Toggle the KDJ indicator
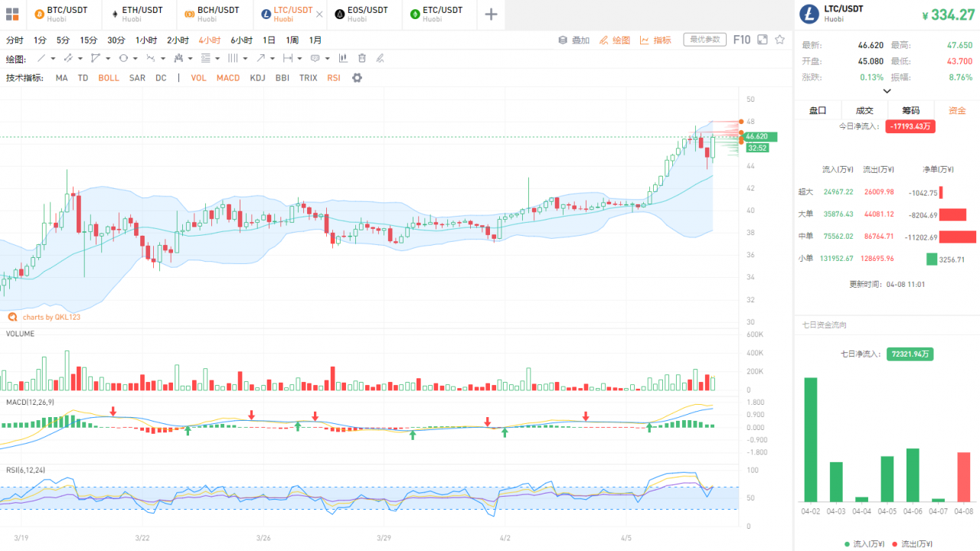The image size is (980, 551). [257, 78]
